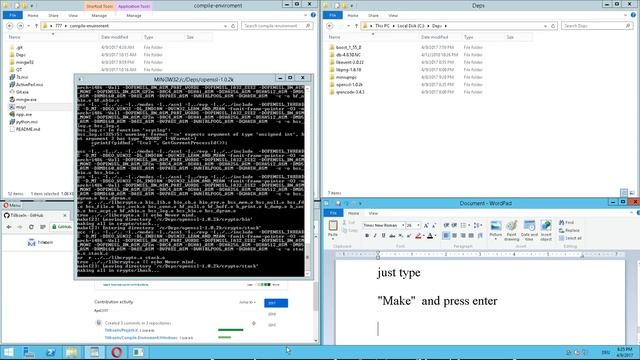Open File tab in WordPad

(x=333, y=213)
